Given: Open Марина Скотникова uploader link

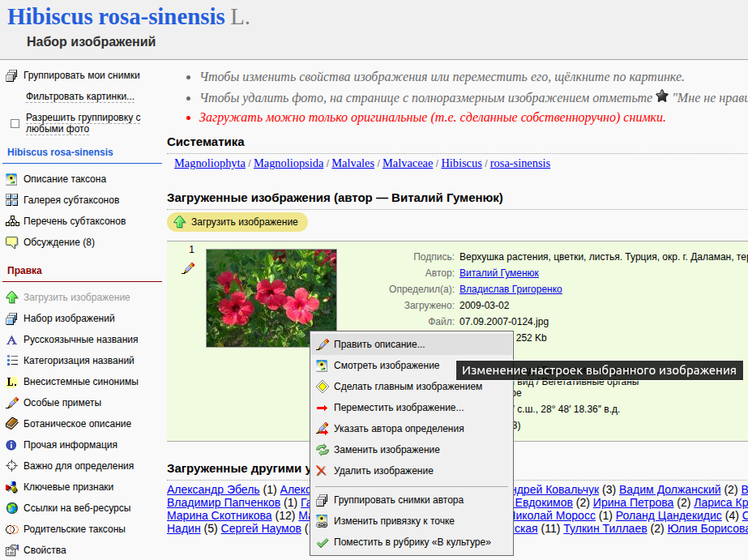Looking at the screenshot, I should (220, 515).
